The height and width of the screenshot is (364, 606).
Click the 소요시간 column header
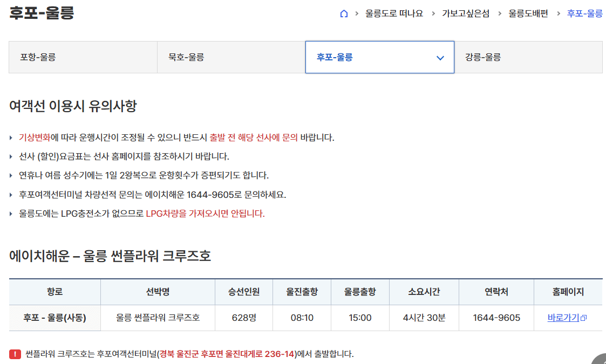[424, 292]
